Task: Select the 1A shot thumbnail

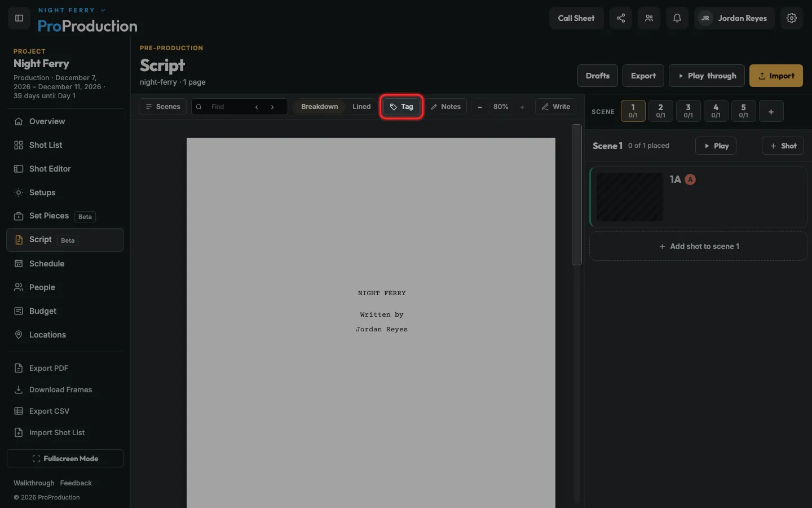Action: pyautogui.click(x=629, y=197)
